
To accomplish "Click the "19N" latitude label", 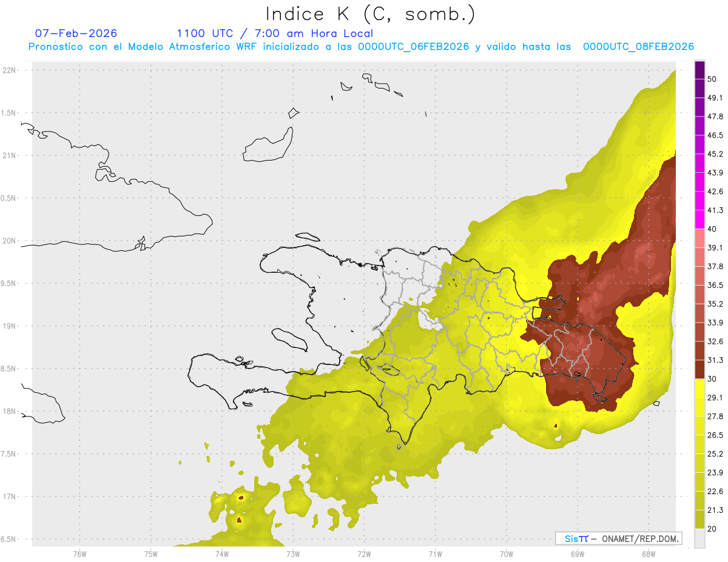I will coord(9,326).
